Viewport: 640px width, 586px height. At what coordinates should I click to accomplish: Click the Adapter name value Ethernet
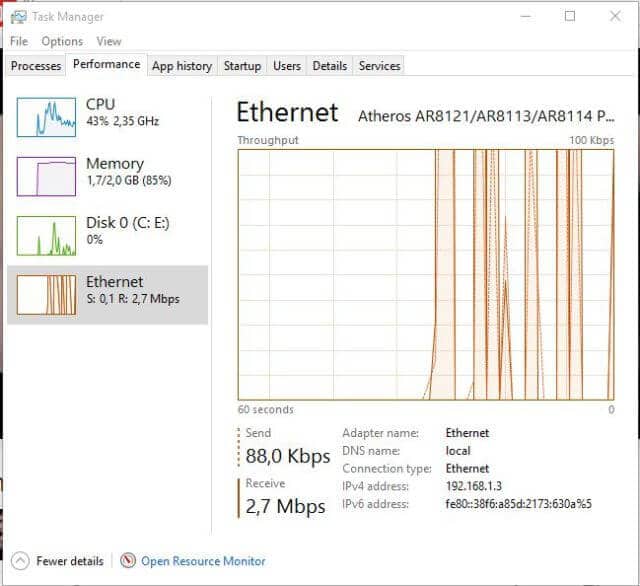click(467, 433)
